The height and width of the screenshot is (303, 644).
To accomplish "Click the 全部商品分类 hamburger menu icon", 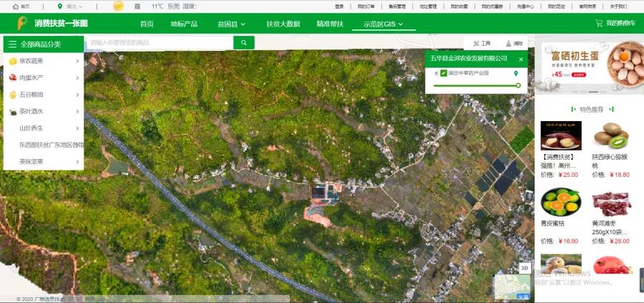I will (x=12, y=44).
